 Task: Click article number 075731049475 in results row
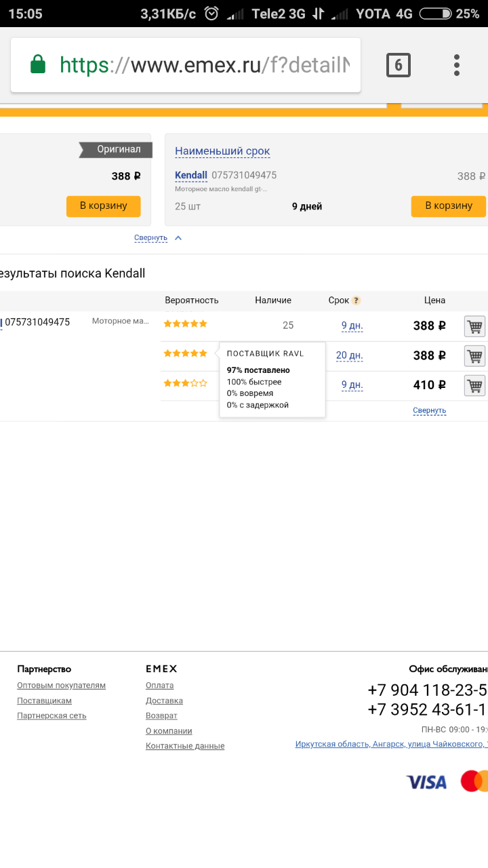click(x=37, y=322)
